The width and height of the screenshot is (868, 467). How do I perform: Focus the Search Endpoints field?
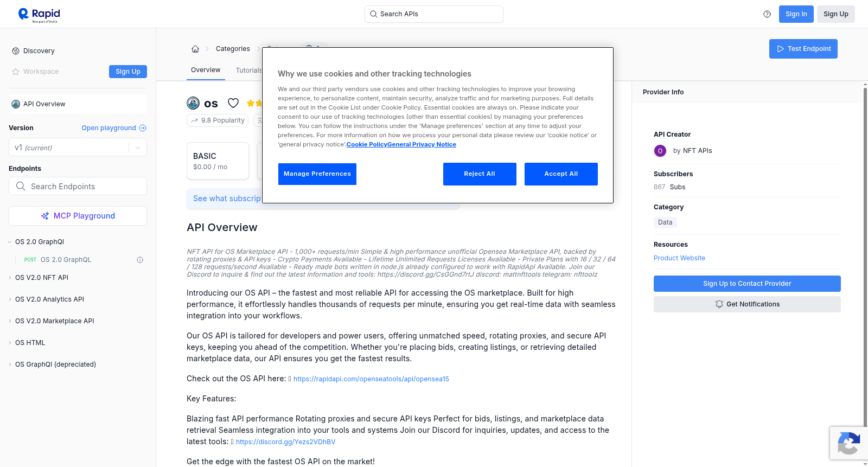(x=78, y=186)
